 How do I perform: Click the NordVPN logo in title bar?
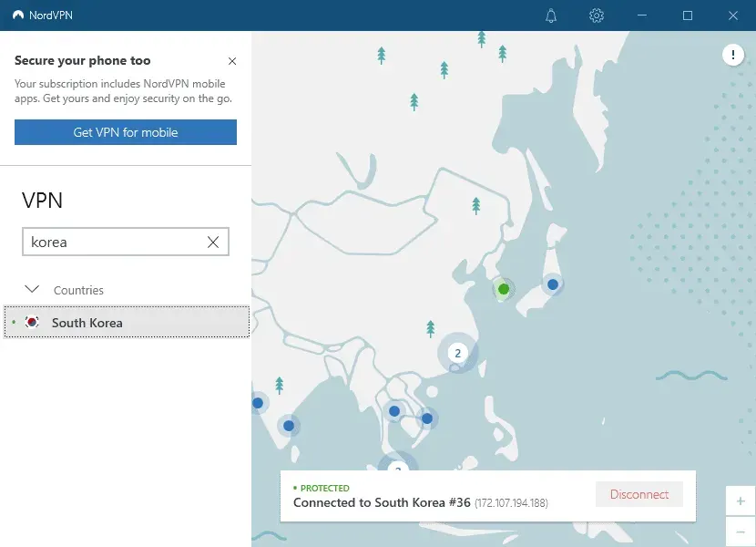(x=18, y=15)
